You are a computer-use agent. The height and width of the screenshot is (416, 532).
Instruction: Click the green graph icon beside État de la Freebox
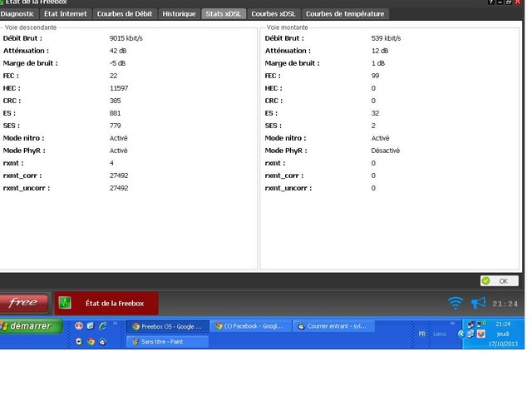[65, 304]
